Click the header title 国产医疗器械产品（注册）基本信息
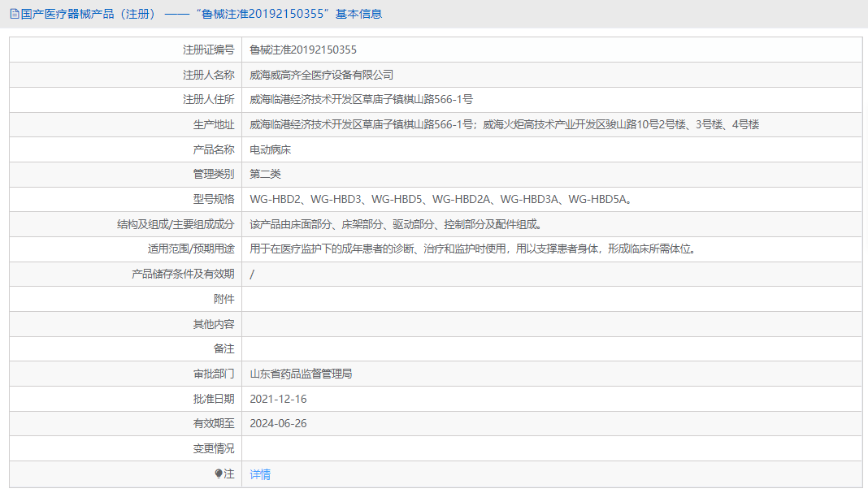The height and width of the screenshot is (493, 868). 202,14
